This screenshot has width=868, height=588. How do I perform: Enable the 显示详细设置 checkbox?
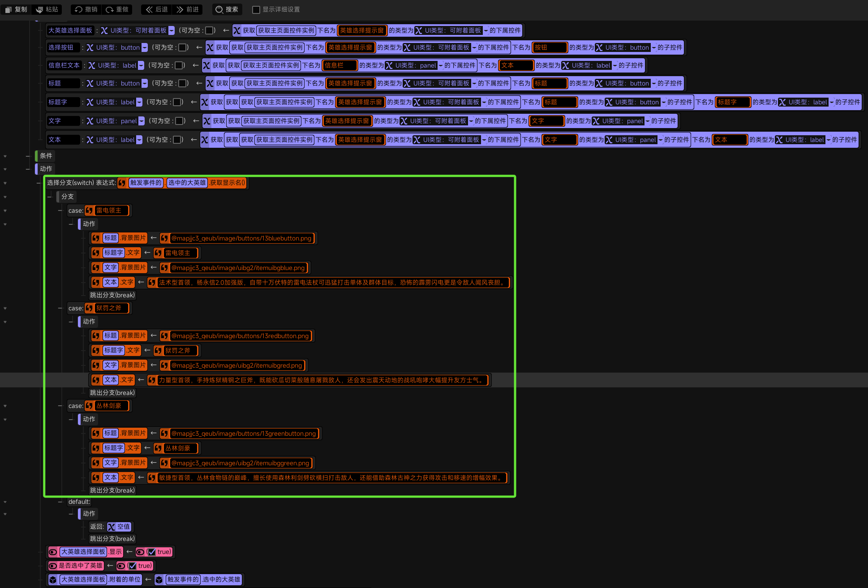click(x=256, y=9)
